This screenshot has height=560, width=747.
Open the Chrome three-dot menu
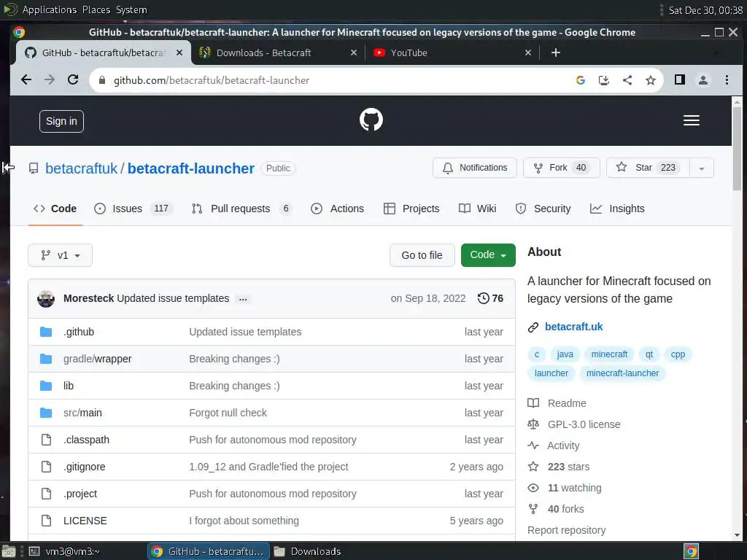pos(727,80)
